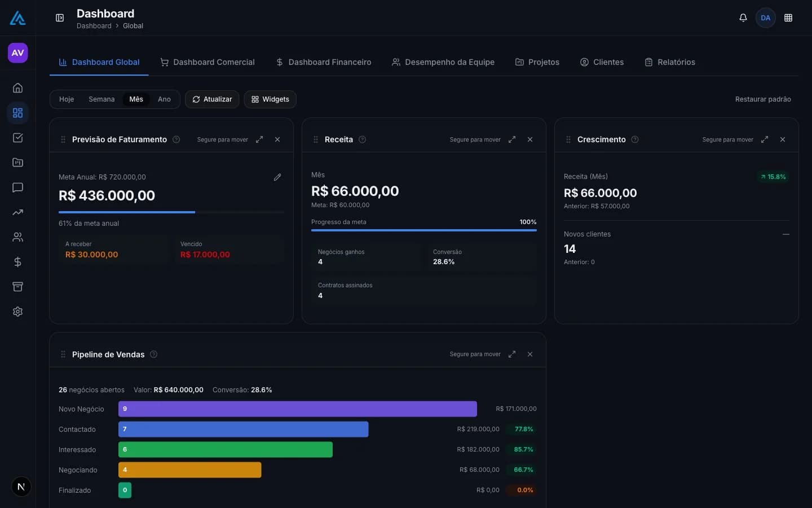Viewport: 812px width, 508px height.
Task: Click the 15.8% growth badge
Action: (773, 177)
